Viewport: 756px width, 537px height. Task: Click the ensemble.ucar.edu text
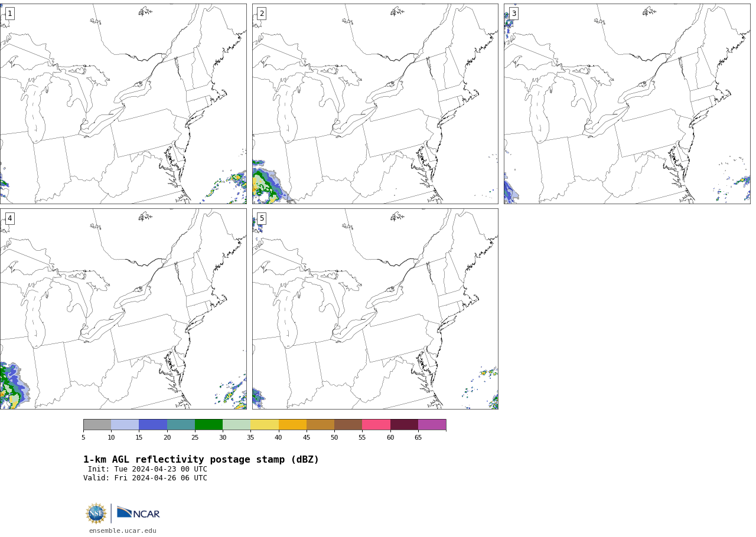123,531
